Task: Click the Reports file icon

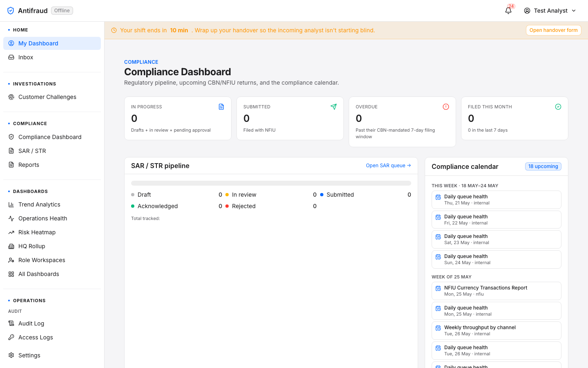Action: [x=11, y=165]
